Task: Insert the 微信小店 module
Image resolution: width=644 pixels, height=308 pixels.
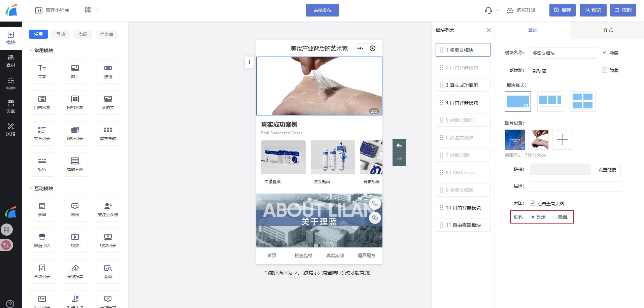Action: point(42,241)
